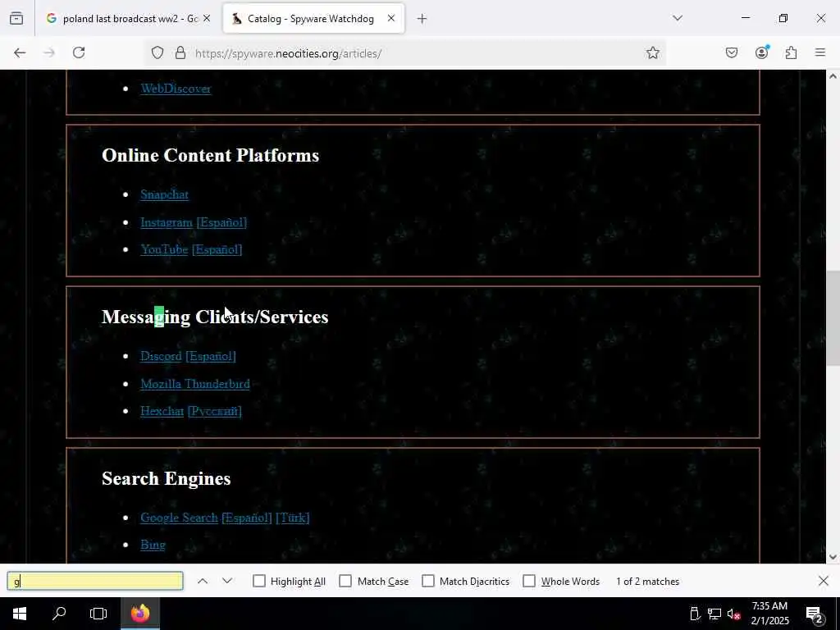The height and width of the screenshot is (630, 840).
Task: Find previous match arrow
Action: 203,582
